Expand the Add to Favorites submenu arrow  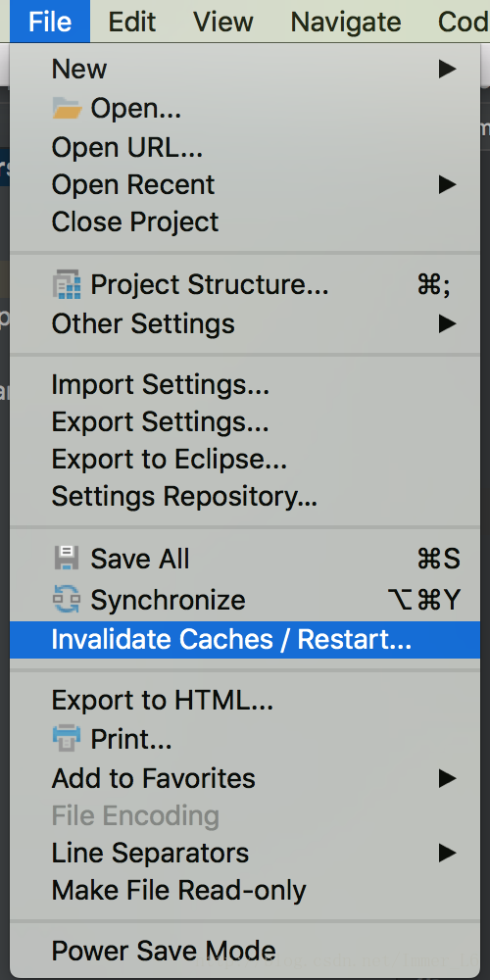pyautogui.click(x=447, y=778)
